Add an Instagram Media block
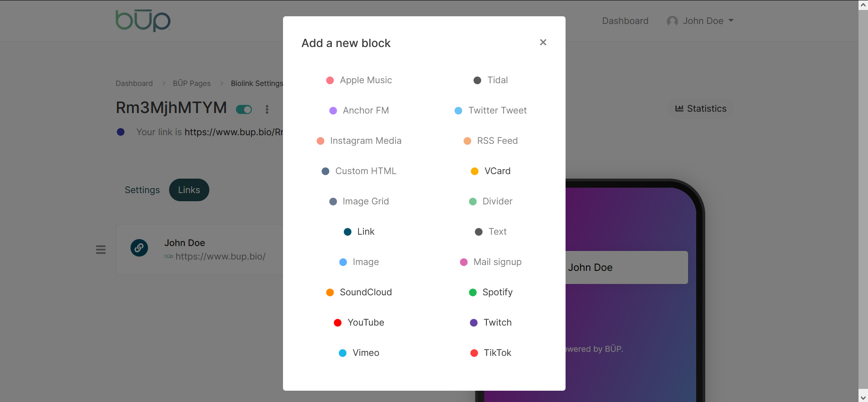The height and width of the screenshot is (402, 868). [359, 141]
